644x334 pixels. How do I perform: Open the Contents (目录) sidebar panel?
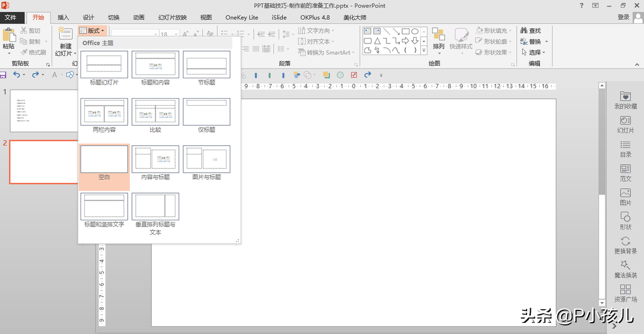coord(625,149)
